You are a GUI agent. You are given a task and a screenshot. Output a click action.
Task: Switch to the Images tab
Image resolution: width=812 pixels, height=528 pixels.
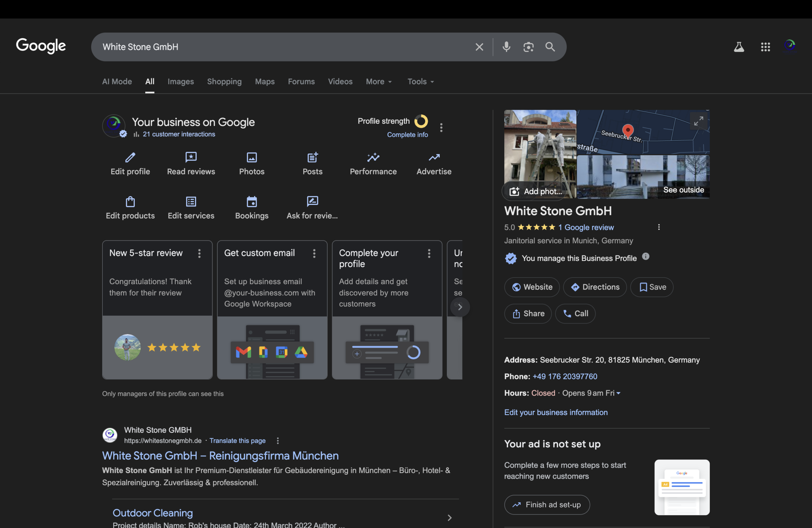point(180,81)
